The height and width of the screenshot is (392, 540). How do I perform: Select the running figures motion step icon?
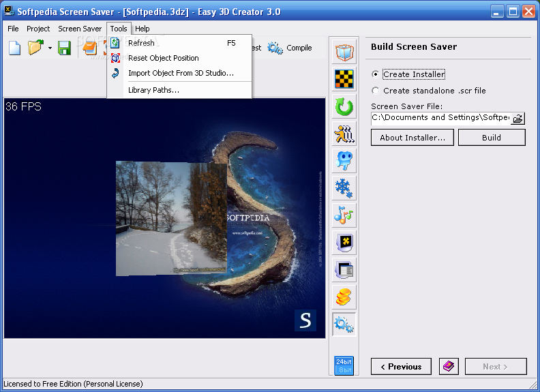[344, 134]
